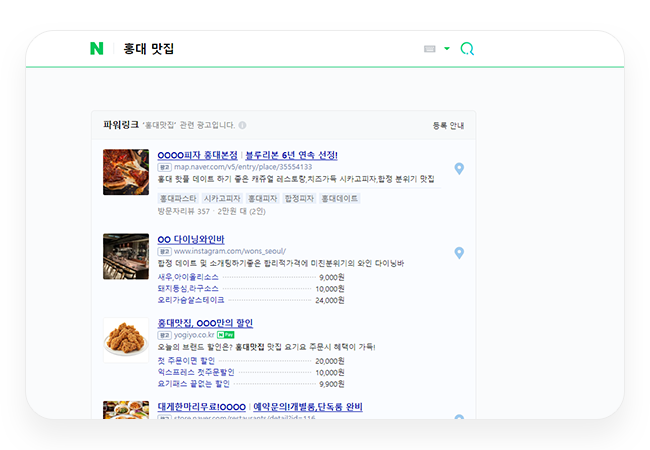
Task: Open the 등록 안내 link
Action: 448,126
